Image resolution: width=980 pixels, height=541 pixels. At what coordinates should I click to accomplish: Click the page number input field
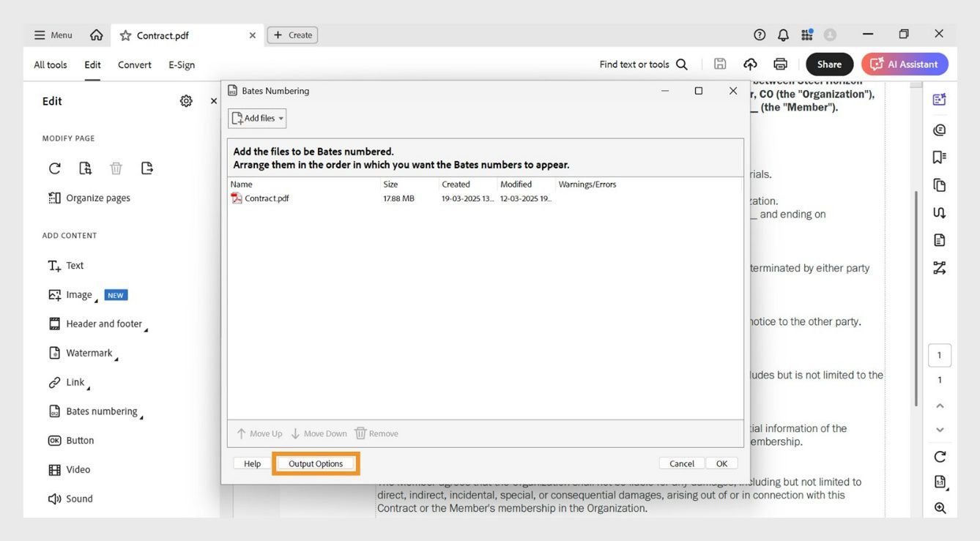[940, 354]
